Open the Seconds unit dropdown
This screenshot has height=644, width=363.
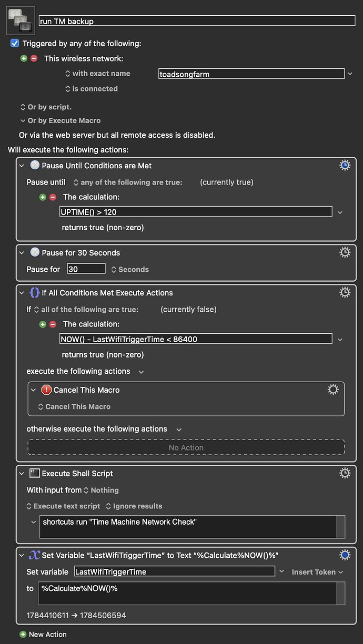[x=130, y=269]
